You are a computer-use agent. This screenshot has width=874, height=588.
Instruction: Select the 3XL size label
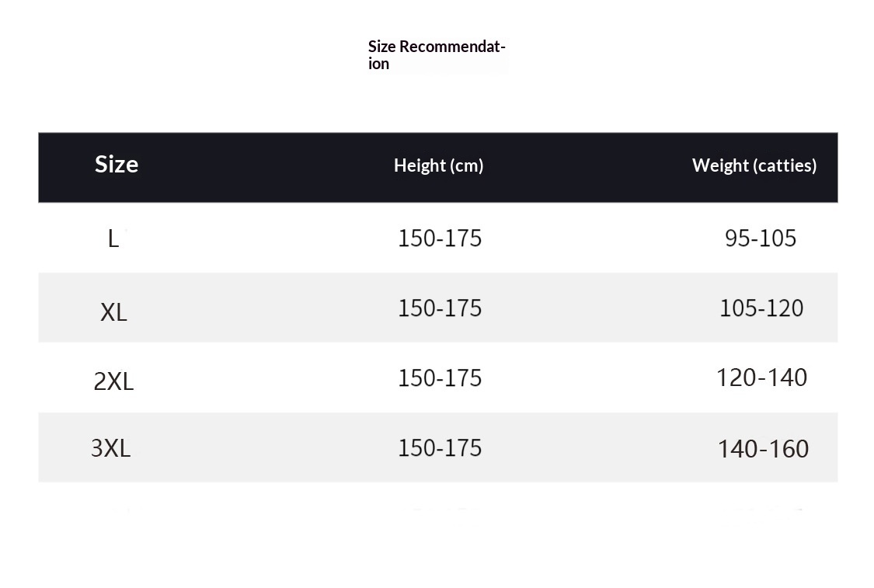tap(111, 448)
